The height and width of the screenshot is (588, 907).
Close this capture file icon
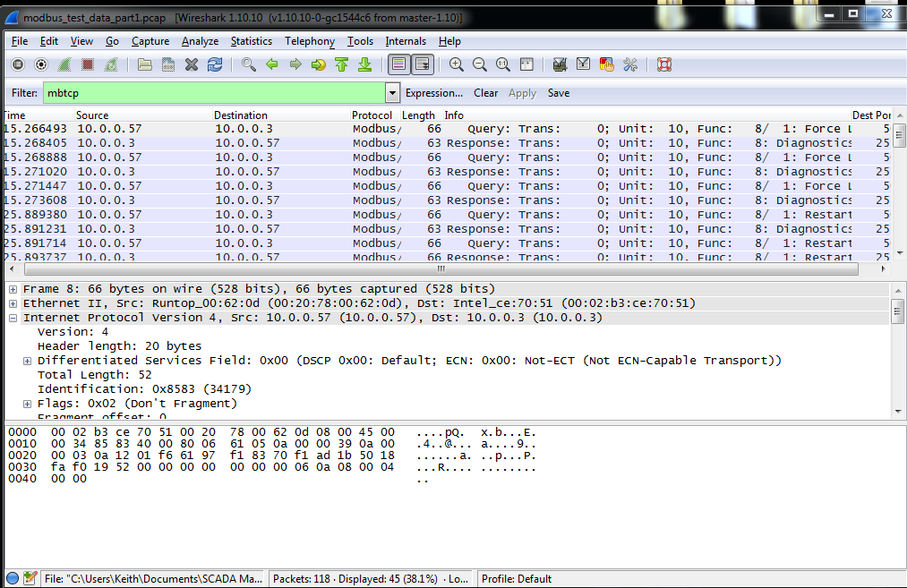point(192,64)
